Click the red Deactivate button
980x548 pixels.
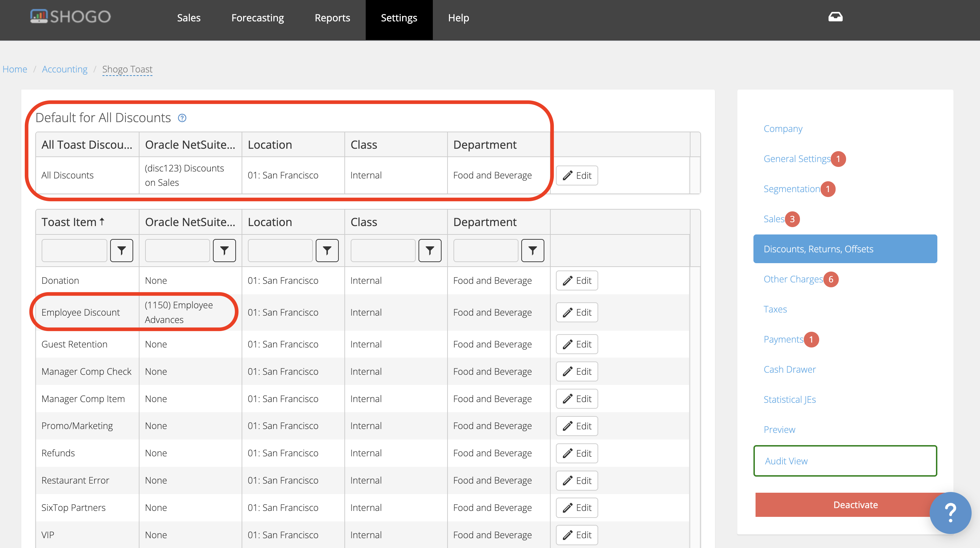point(855,505)
